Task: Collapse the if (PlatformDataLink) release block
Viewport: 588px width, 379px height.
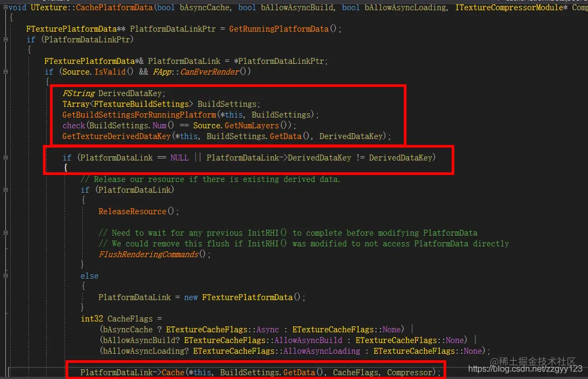Action: click(5, 190)
